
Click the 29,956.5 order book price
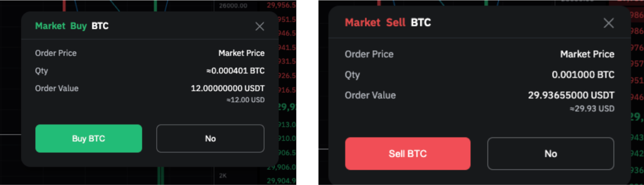(x=281, y=5)
